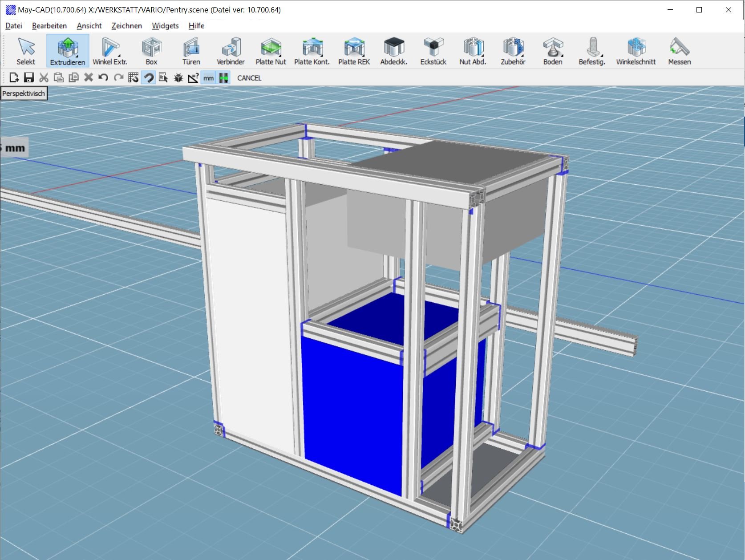This screenshot has width=745, height=560.
Task: Open the Türen tool
Action: point(191,51)
